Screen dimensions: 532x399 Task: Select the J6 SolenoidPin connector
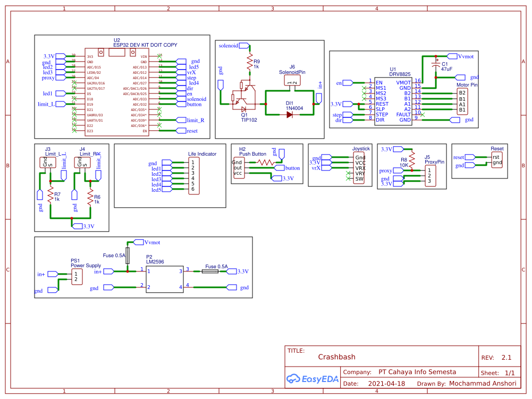click(292, 81)
